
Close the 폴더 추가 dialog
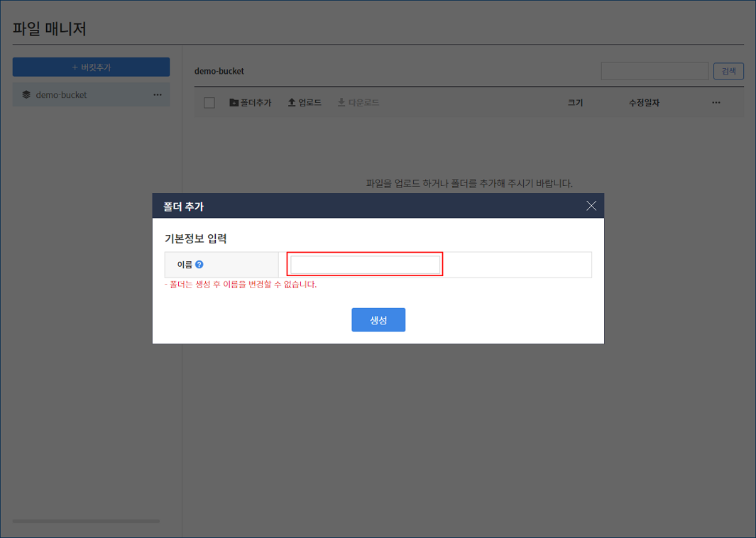click(x=591, y=206)
